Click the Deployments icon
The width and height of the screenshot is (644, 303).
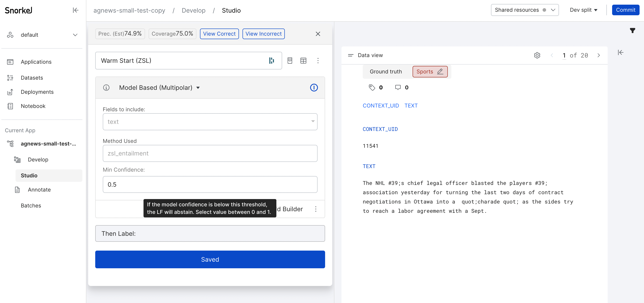[10, 92]
